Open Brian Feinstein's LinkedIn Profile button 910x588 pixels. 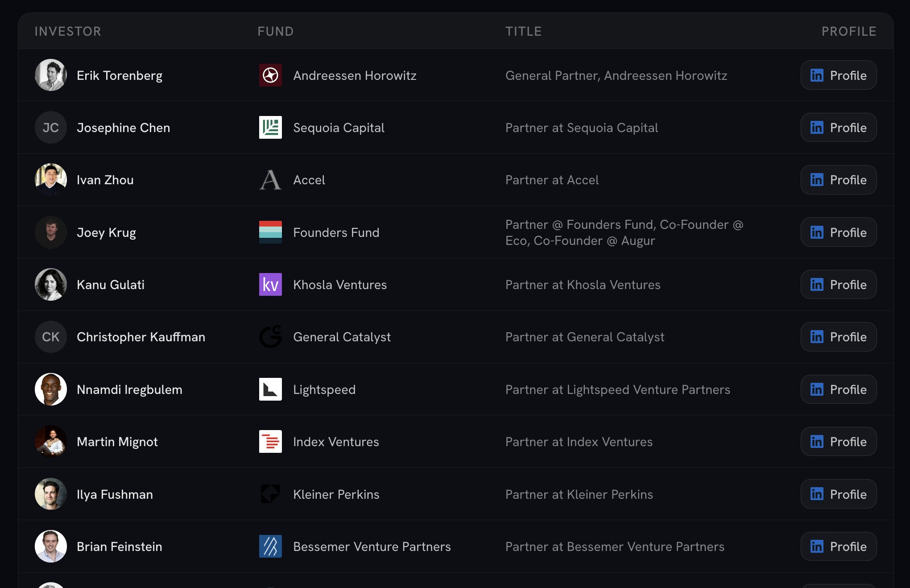tap(839, 547)
